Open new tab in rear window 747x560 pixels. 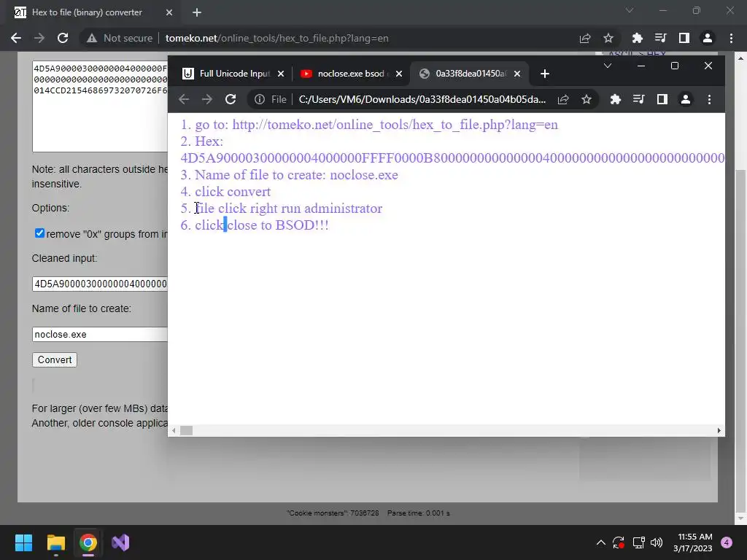click(x=197, y=12)
